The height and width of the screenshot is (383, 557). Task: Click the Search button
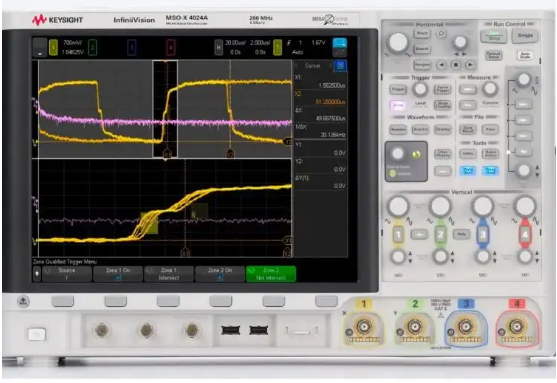tap(422, 49)
